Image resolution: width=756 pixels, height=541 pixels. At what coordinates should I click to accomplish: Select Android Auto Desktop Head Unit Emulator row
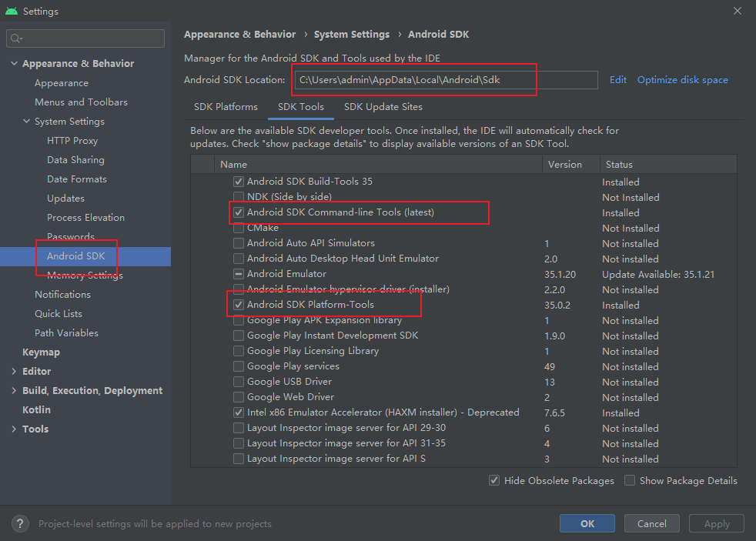463,259
